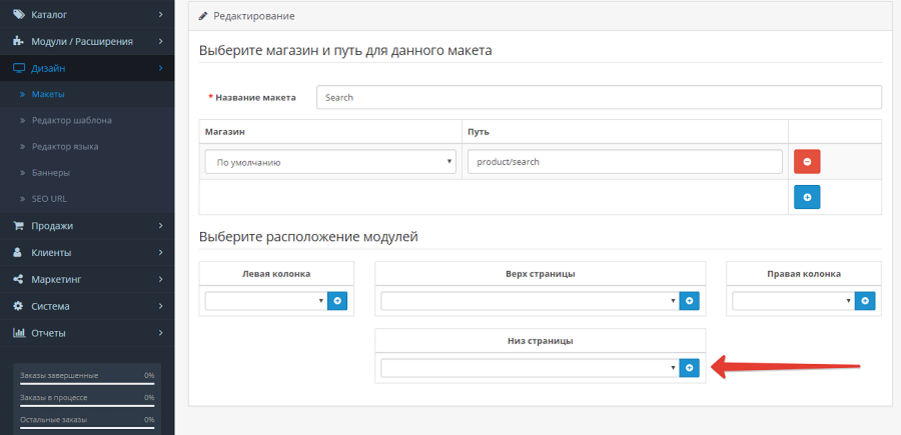Expand the Модули / Расширения menu
Screen dimensions: 901x435
(87, 41)
